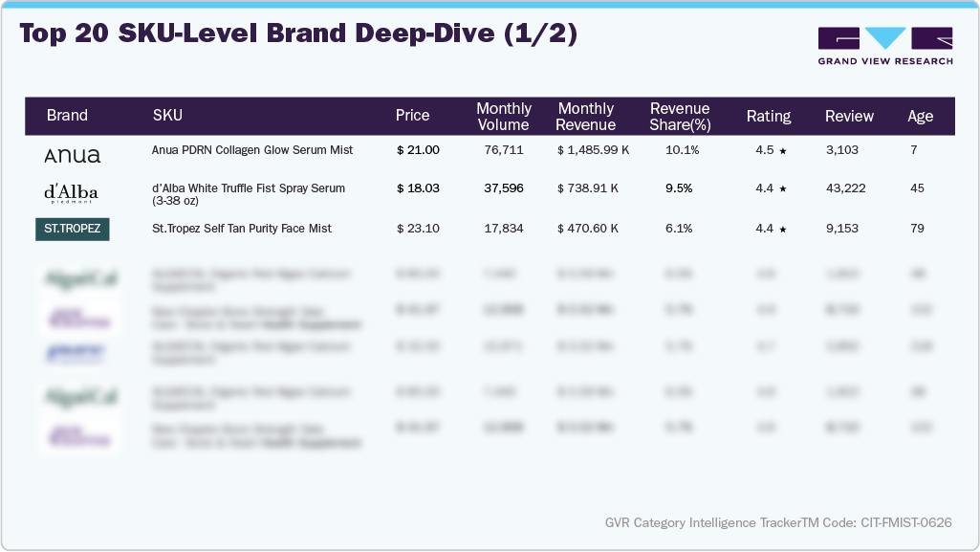
Task: Select the Revenue Share(%) column header
Action: [x=680, y=117]
